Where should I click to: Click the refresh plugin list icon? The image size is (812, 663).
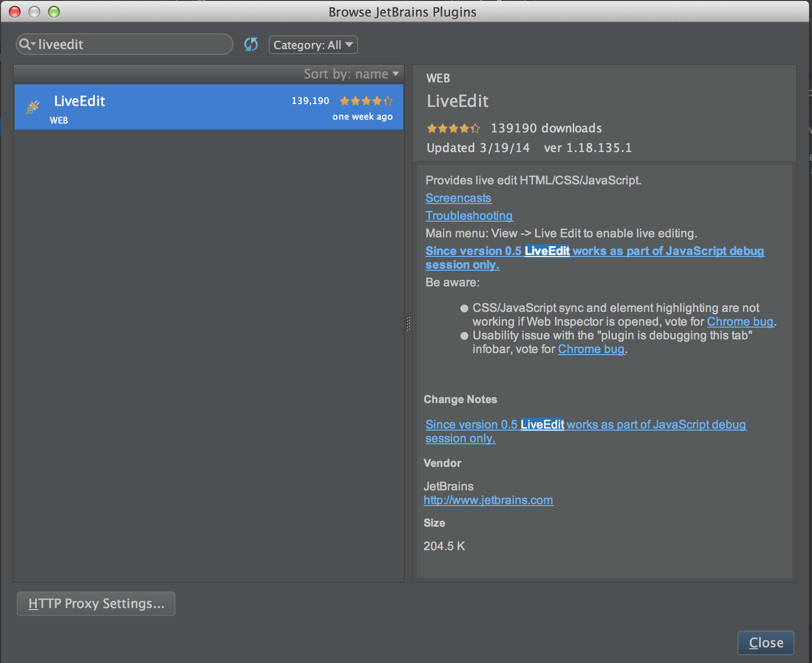(251, 45)
